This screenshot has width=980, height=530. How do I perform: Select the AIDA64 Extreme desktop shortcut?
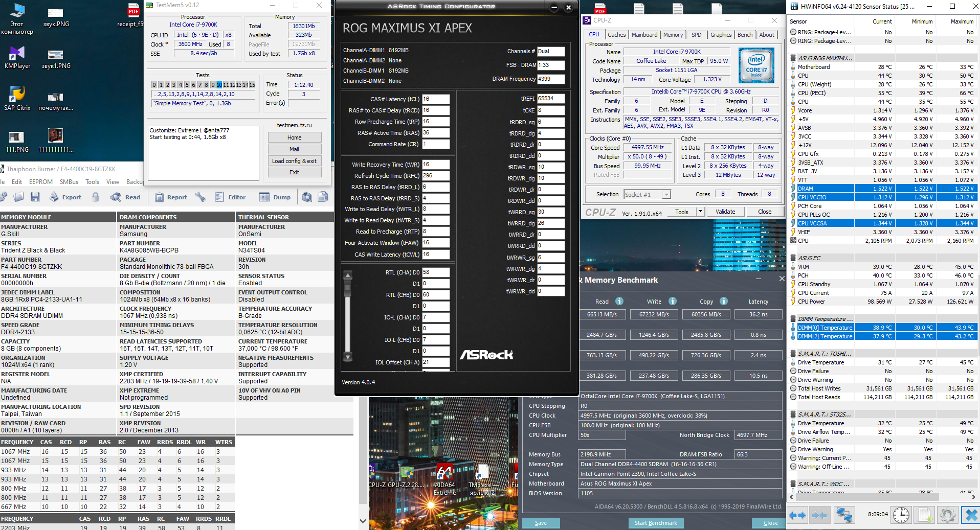[x=444, y=480]
